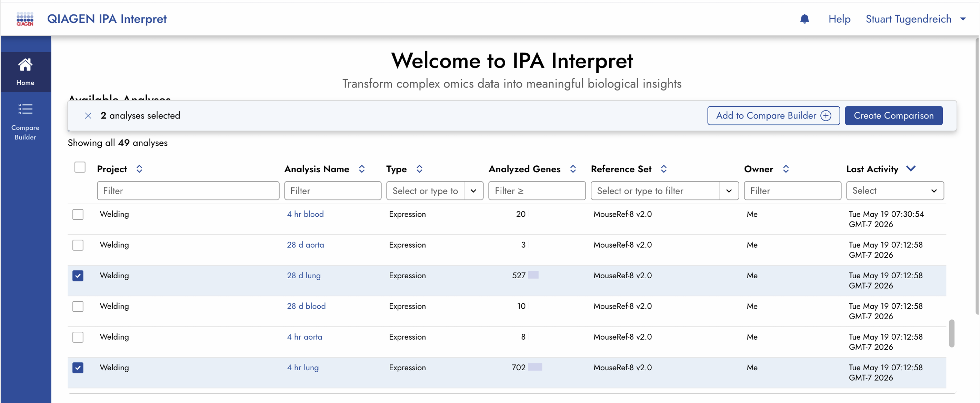980x403 pixels.
Task: Open the 4 hr aorta analysis link
Action: tap(304, 337)
